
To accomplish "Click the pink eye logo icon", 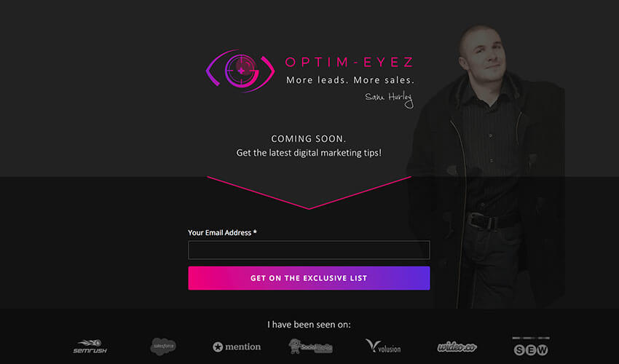I will click(x=240, y=71).
